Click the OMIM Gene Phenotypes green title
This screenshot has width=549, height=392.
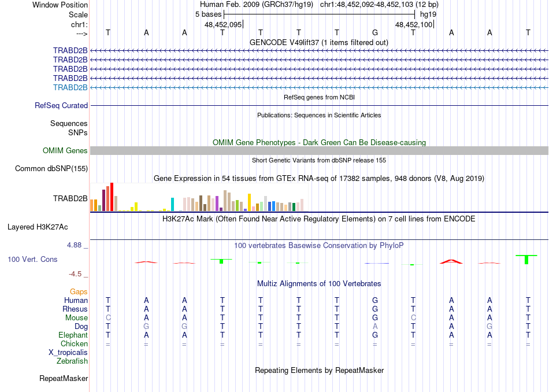tap(319, 143)
